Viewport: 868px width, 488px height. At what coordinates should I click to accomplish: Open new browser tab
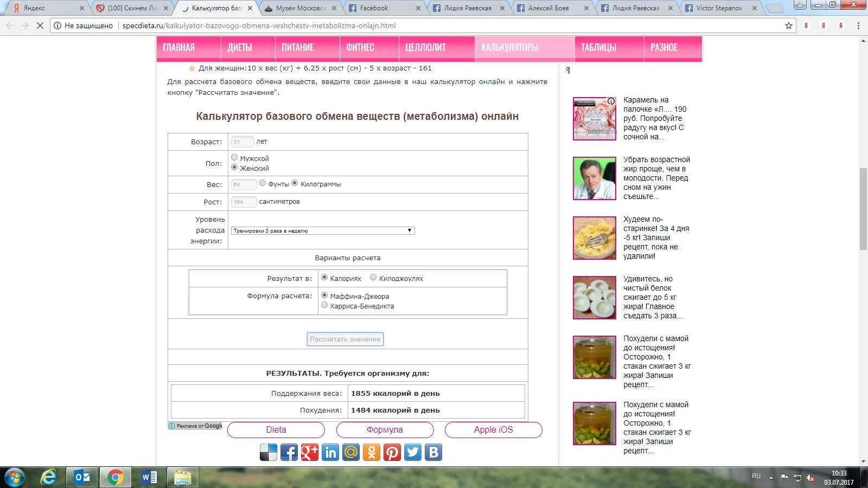pos(775,8)
